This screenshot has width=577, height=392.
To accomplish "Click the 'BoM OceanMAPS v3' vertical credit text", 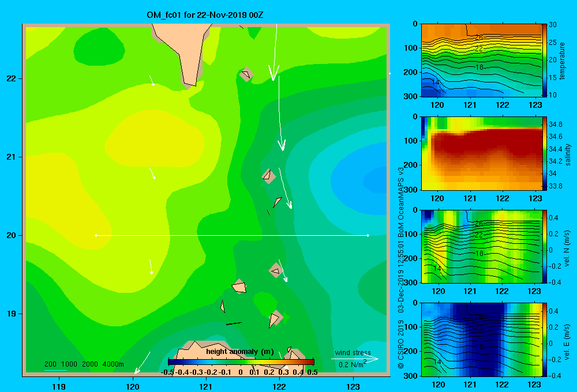I will click(401, 202).
